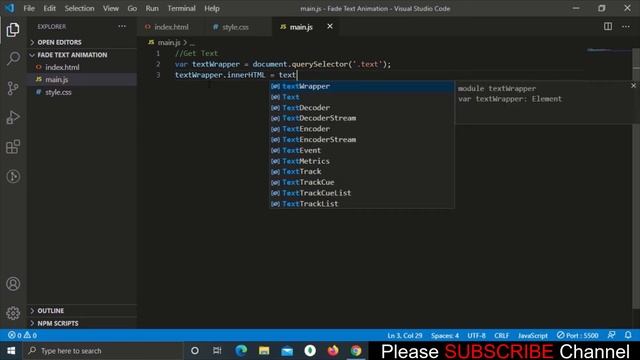Click the editor minimap preview
This screenshot has width=640, height=360.
tap(609, 50)
